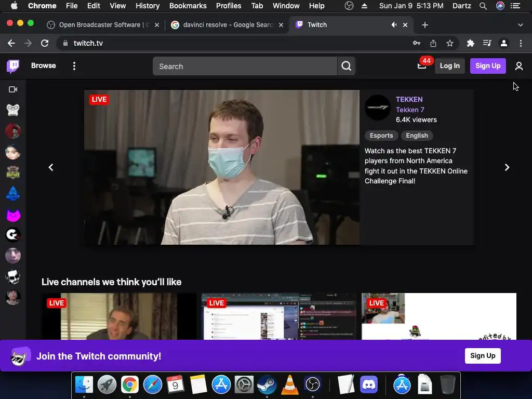
Task: Open Chrome media control icon
Action: [x=487, y=43]
